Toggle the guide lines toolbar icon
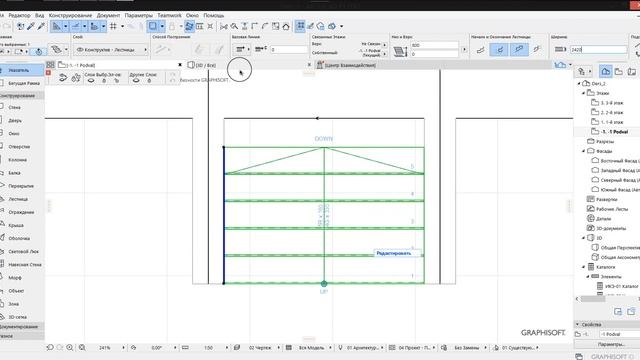Viewport: 640px width, 360px height. (x=56, y=27)
